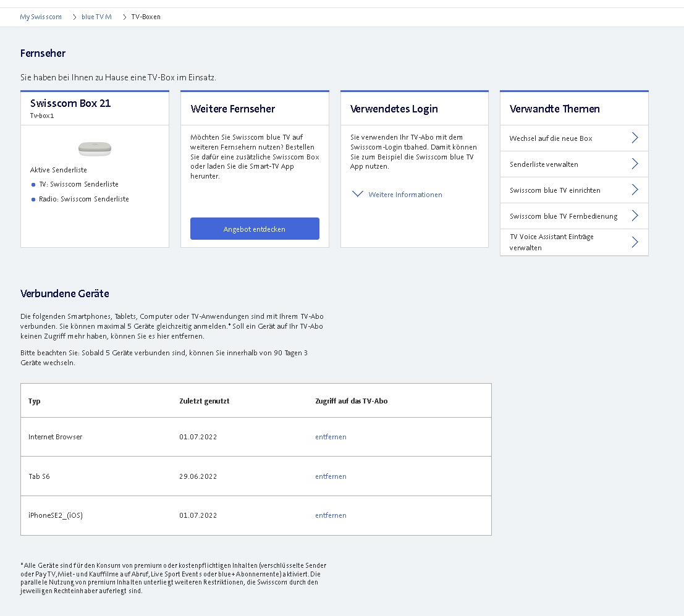Click arrow icon beside TV Voice Assistant Einträge
684x616 pixels.
click(635, 242)
